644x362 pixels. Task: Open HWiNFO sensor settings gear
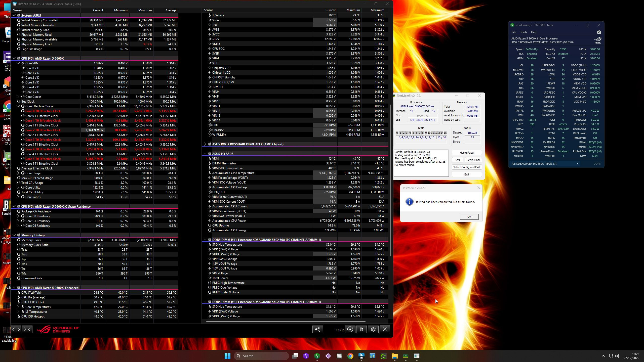coord(373,330)
